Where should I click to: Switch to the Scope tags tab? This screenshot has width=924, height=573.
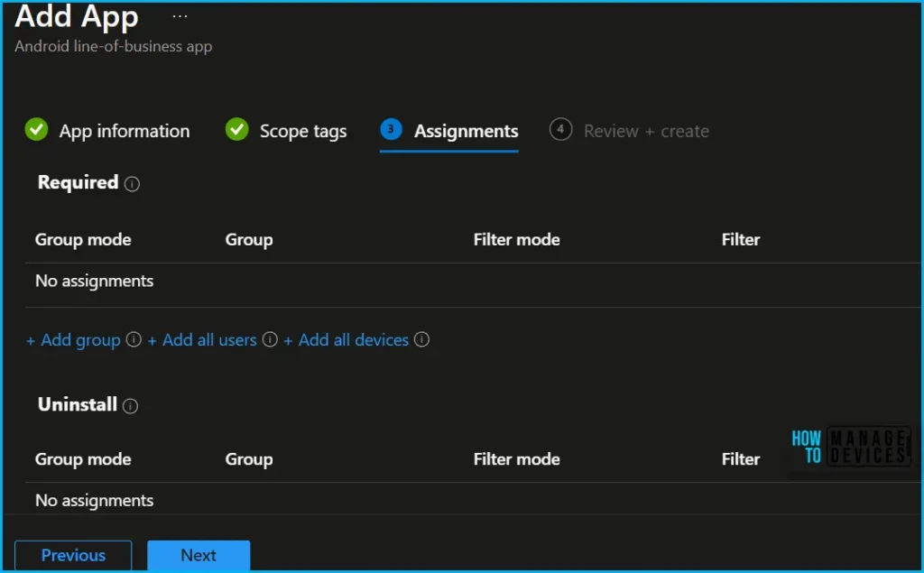(286, 130)
